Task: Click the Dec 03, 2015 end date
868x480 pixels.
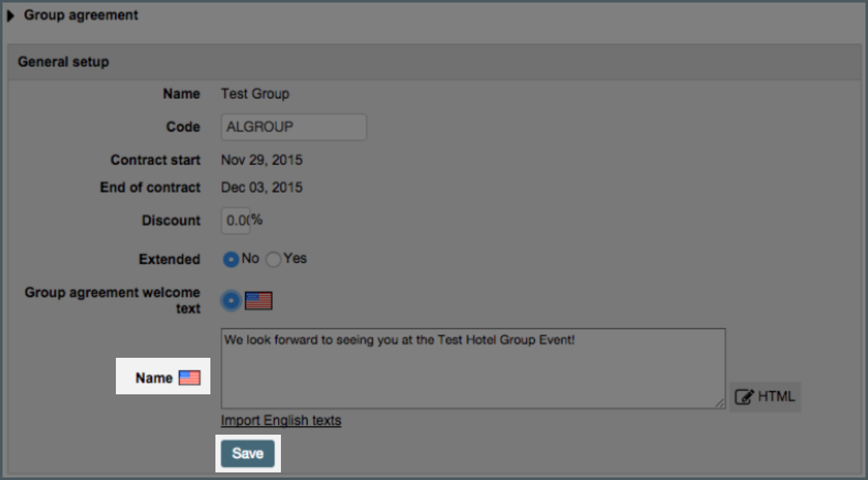Action: click(261, 188)
